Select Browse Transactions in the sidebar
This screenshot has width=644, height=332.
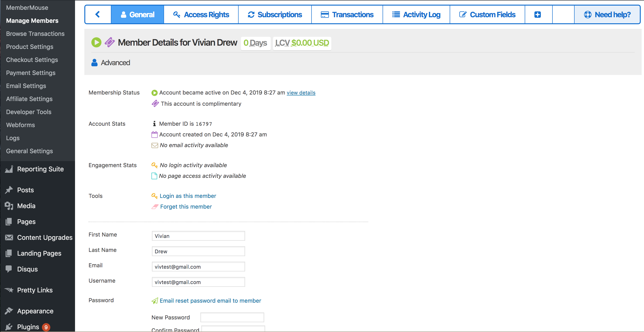[35, 34]
